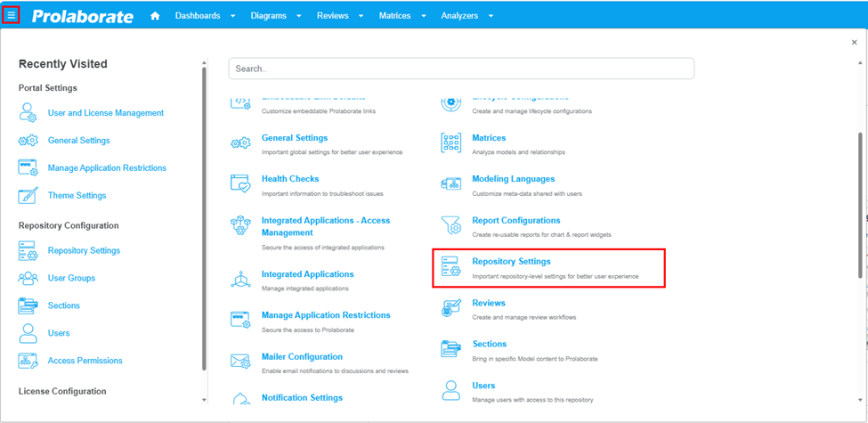Click the General Settings gears icon in sidebar
This screenshot has width=868, height=423.
(28, 141)
